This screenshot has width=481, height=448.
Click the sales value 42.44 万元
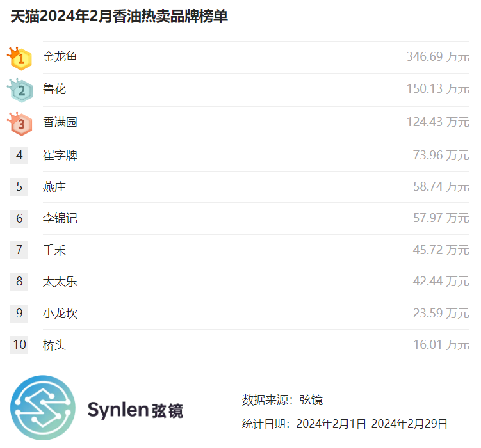tap(441, 282)
